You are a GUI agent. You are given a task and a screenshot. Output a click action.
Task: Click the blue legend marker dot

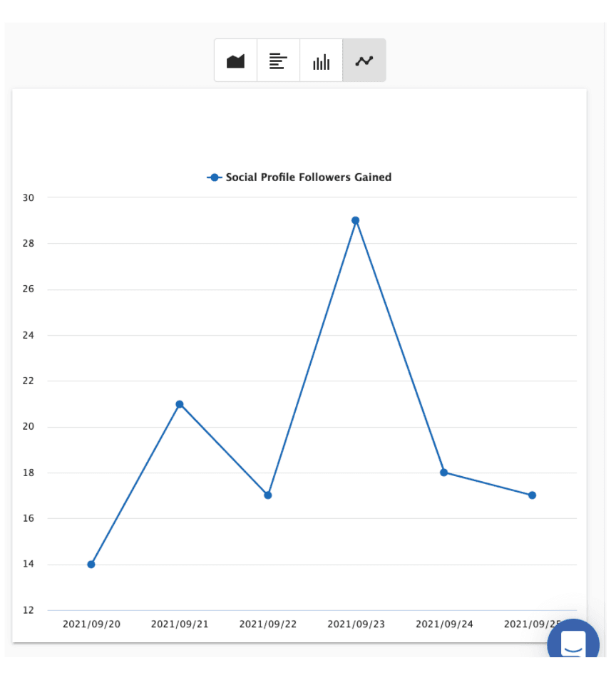(x=214, y=177)
